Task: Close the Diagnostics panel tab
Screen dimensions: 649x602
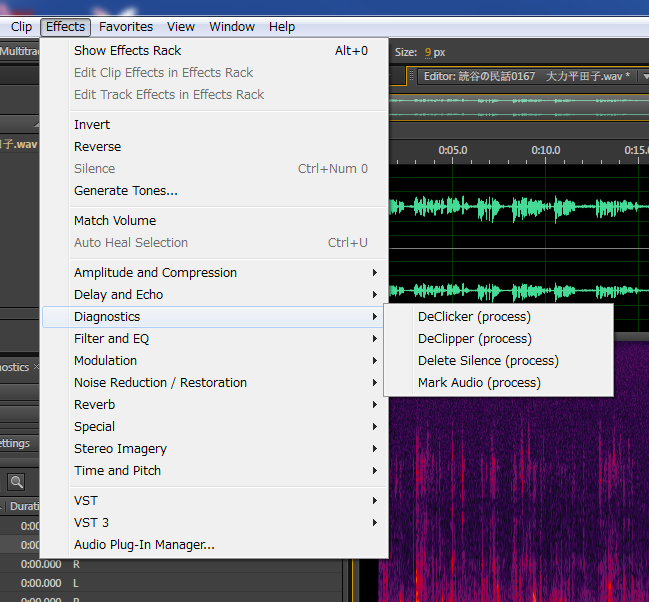Action: (x=36, y=366)
